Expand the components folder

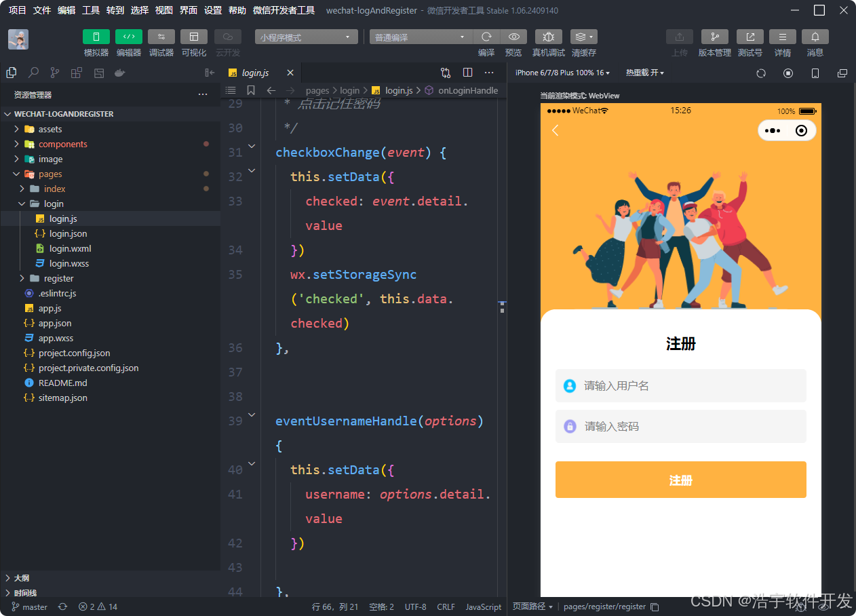pos(16,144)
